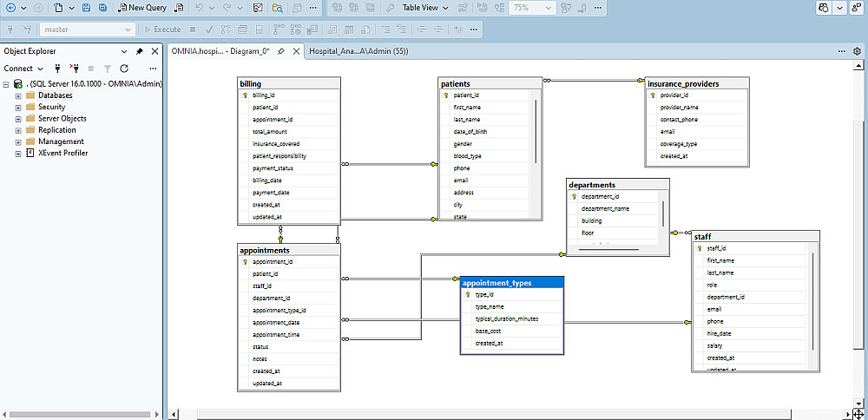The image size is (868, 420).
Task: Click the tab well settings gear
Action: tap(858, 51)
